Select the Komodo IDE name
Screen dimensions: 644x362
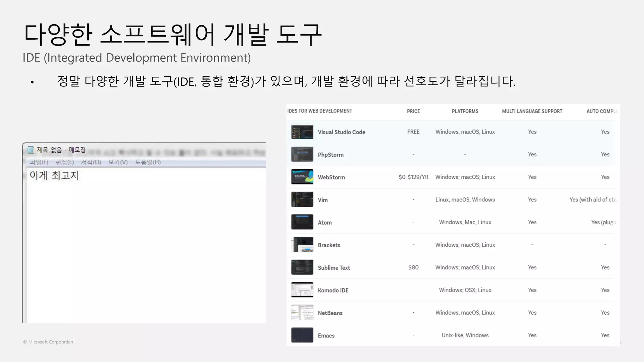pyautogui.click(x=333, y=290)
